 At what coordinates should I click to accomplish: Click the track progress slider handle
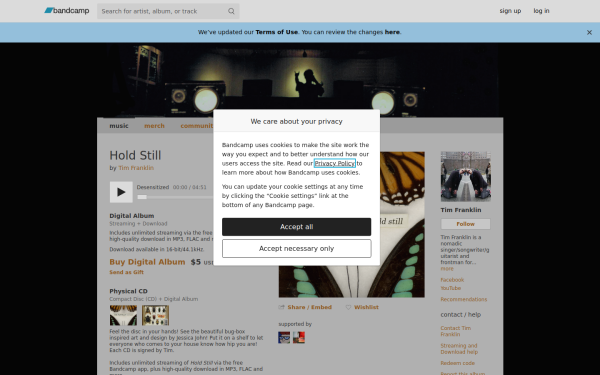(x=142, y=197)
